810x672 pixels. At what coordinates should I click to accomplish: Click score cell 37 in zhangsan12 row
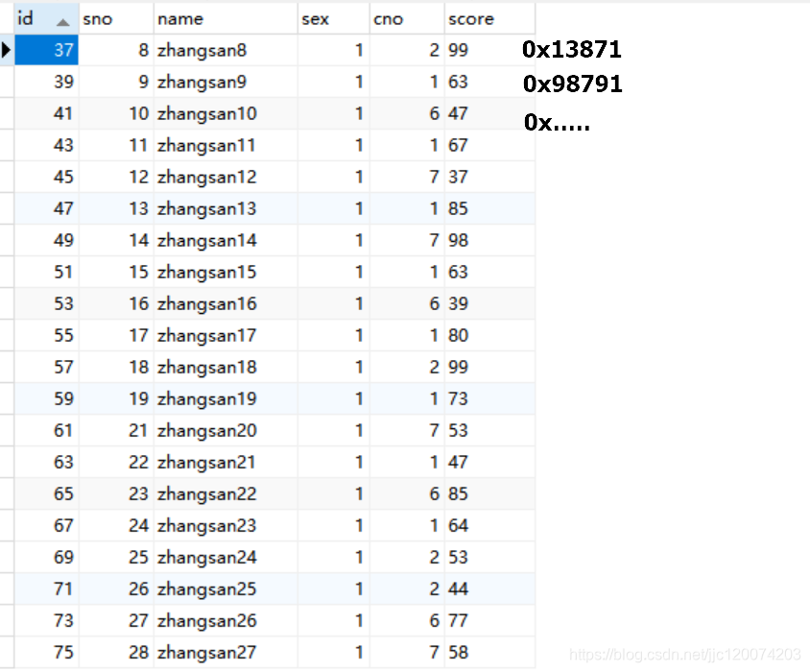(x=489, y=177)
